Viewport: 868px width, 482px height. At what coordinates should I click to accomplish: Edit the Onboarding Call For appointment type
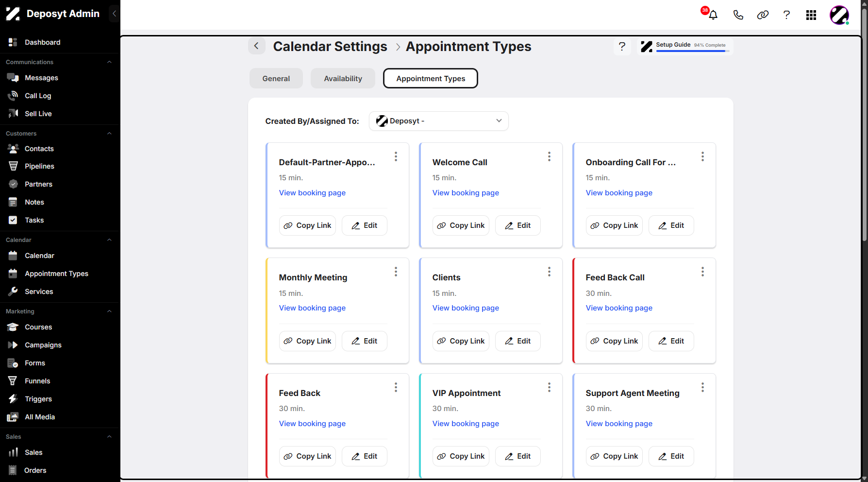pos(671,225)
